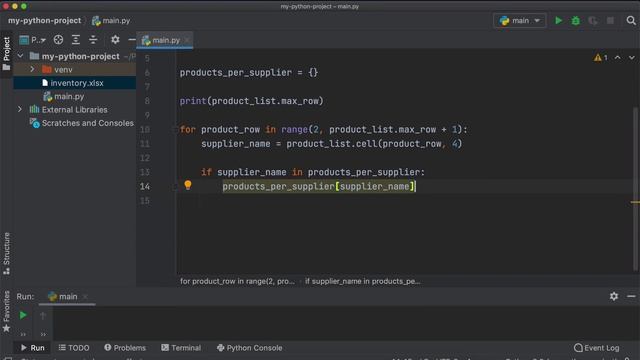Click line number 14 in the gutter
The width and height of the screenshot is (640, 360).
pyautogui.click(x=145, y=187)
